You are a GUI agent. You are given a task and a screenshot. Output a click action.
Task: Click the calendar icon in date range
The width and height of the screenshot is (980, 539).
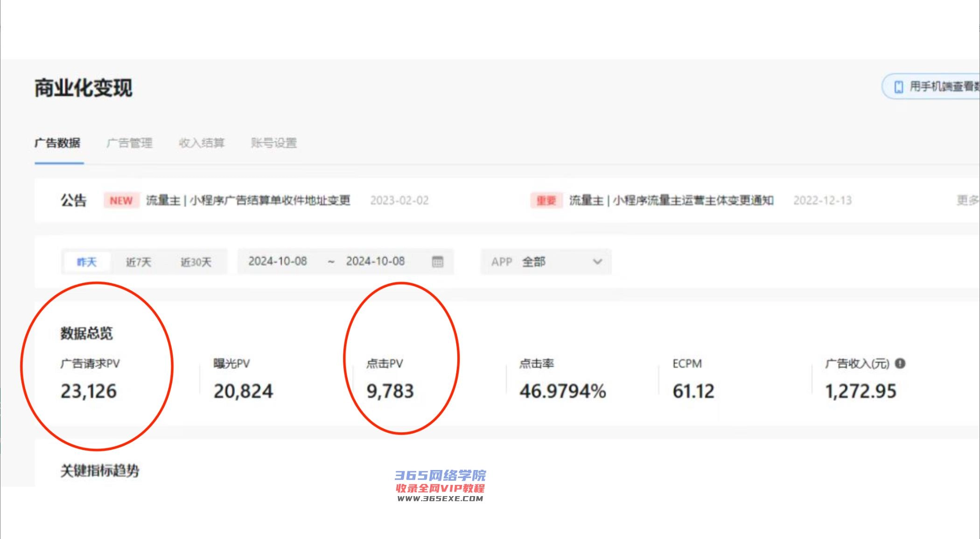pos(437,262)
